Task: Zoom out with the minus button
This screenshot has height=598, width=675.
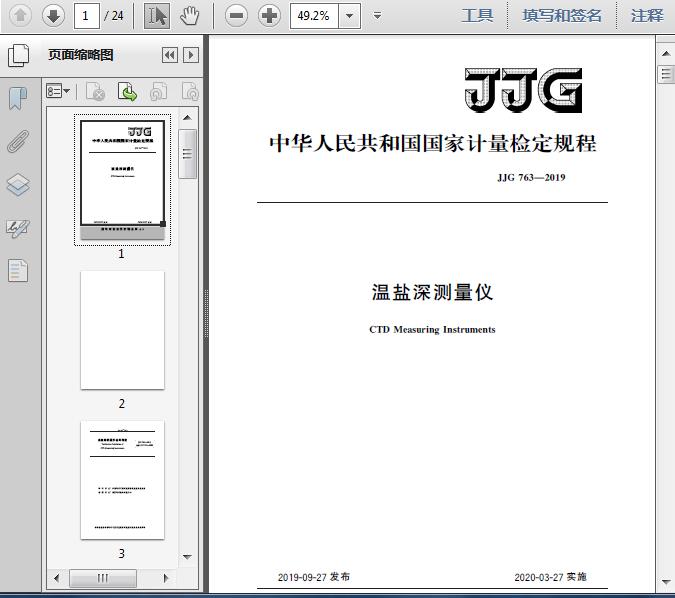Action: tap(236, 15)
